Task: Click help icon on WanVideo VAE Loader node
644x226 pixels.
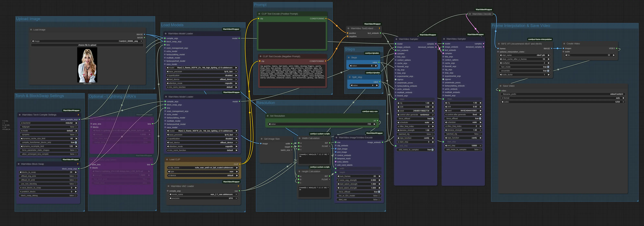Action: coord(238,186)
